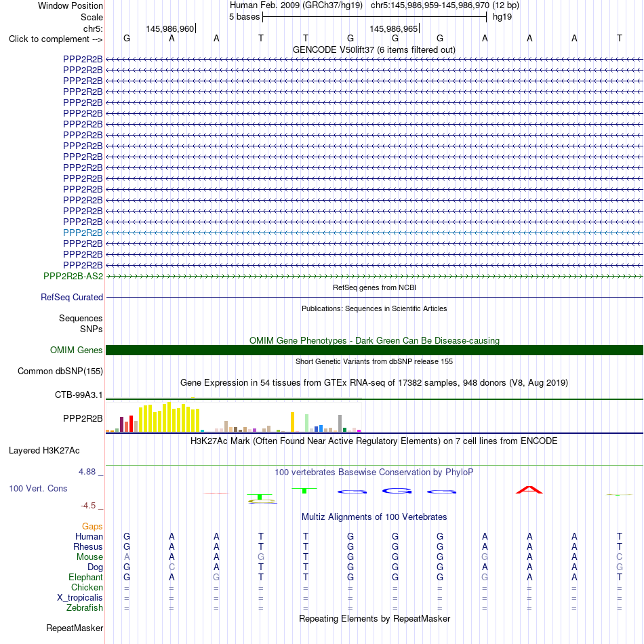Open the PPP2R2B-AS2 antisense gene label
644x644 pixels.
73,276
